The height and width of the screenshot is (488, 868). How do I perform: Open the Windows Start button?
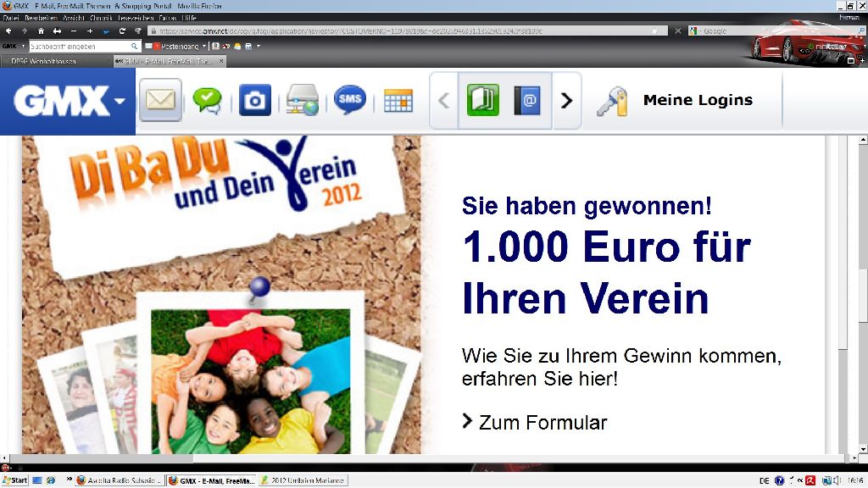(15, 480)
